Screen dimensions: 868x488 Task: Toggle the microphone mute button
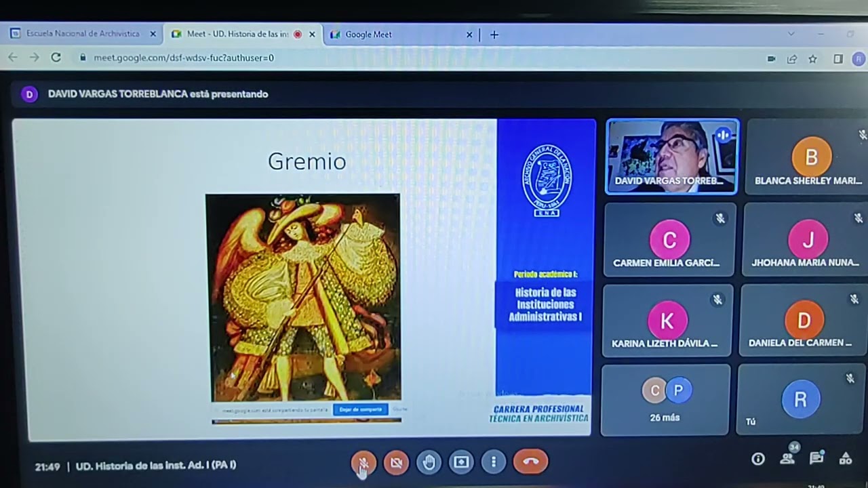[363, 463]
